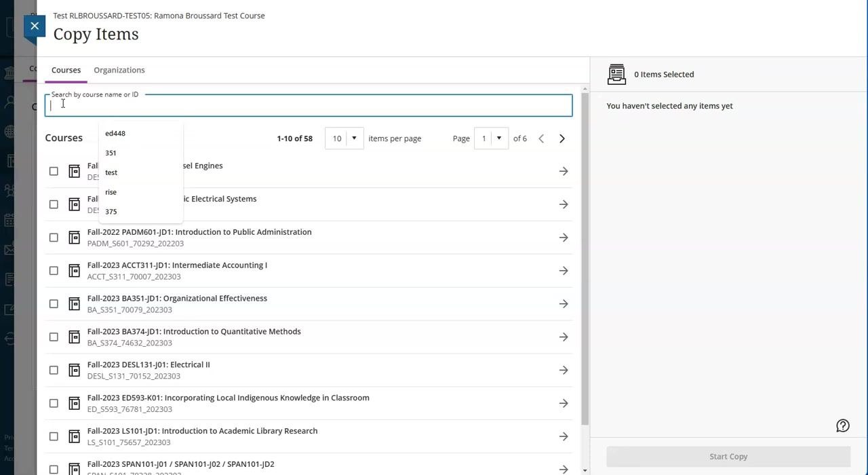868x475 pixels.
Task: Click the '1-10 of 58' results count
Action: pyautogui.click(x=294, y=138)
